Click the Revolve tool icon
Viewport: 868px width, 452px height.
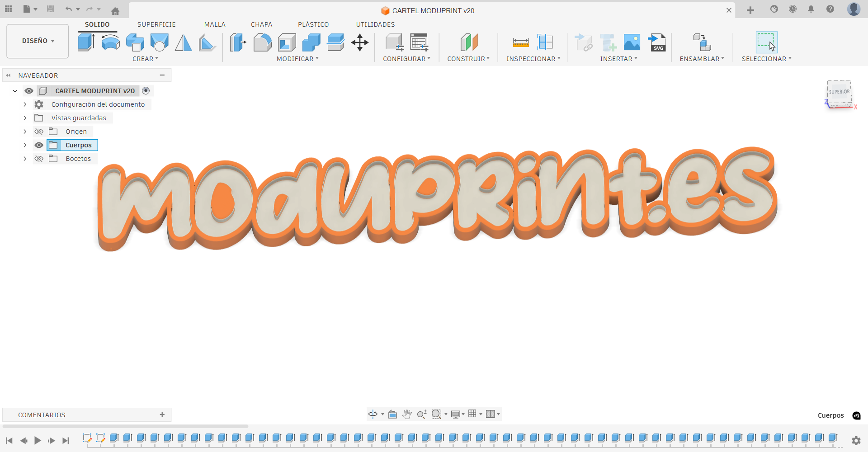110,42
